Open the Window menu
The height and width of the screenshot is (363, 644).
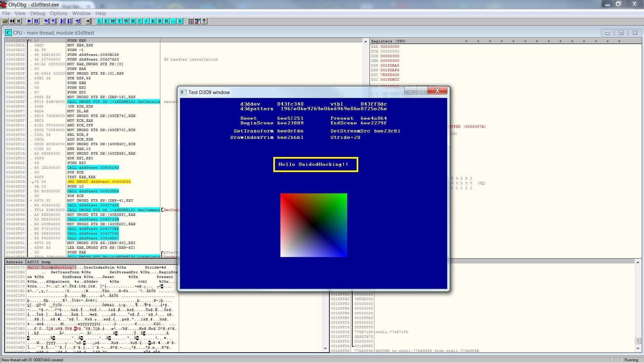(x=81, y=13)
